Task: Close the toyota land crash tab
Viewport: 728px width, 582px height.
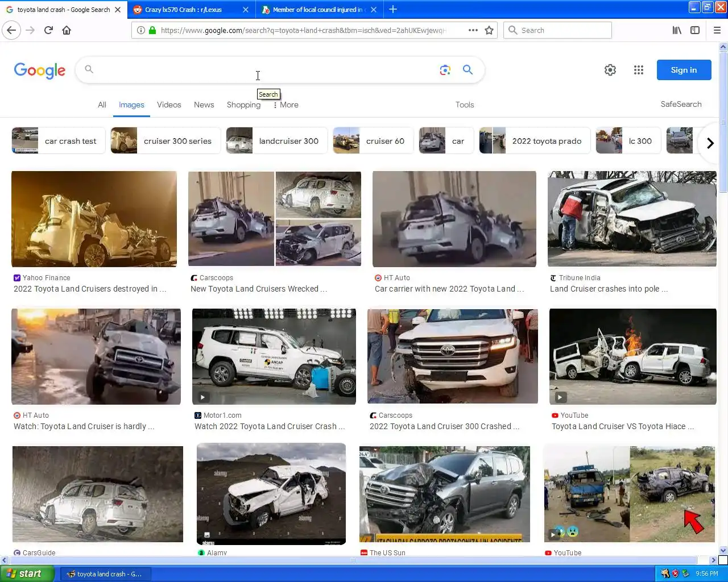Action: [118, 10]
